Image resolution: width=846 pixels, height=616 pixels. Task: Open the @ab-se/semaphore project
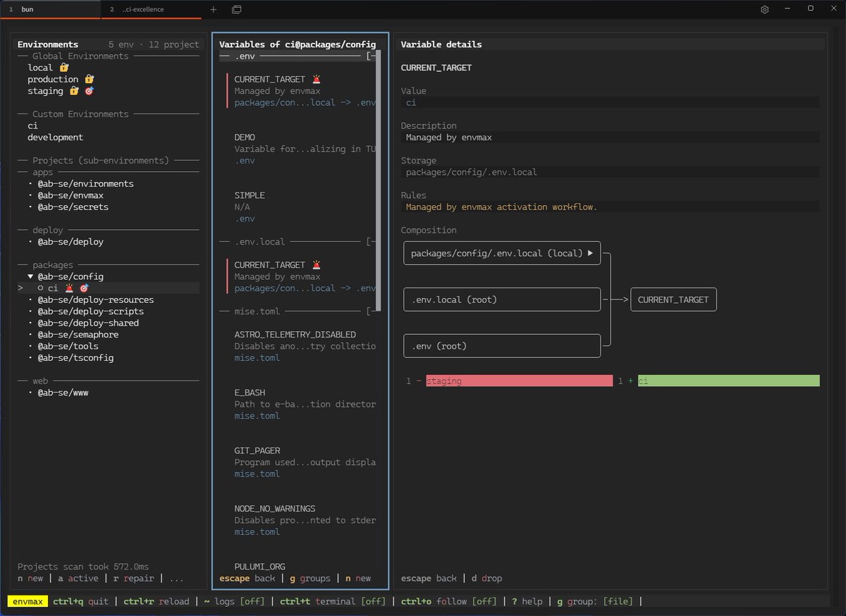pyautogui.click(x=78, y=335)
